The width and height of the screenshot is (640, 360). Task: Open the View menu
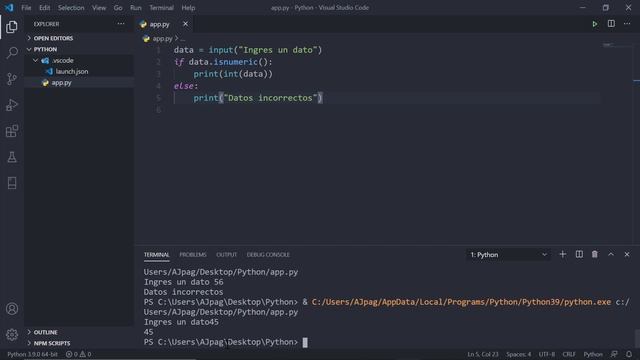pos(99,7)
